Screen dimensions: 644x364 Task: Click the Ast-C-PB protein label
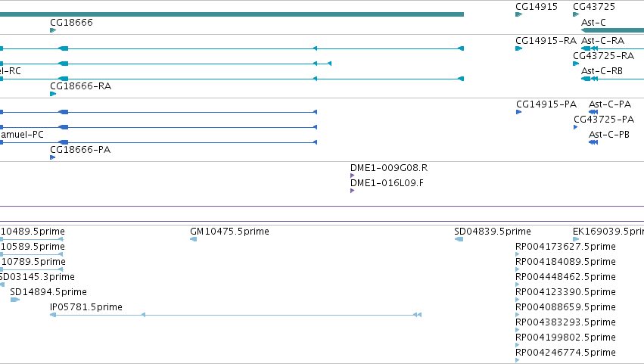pyautogui.click(x=609, y=135)
